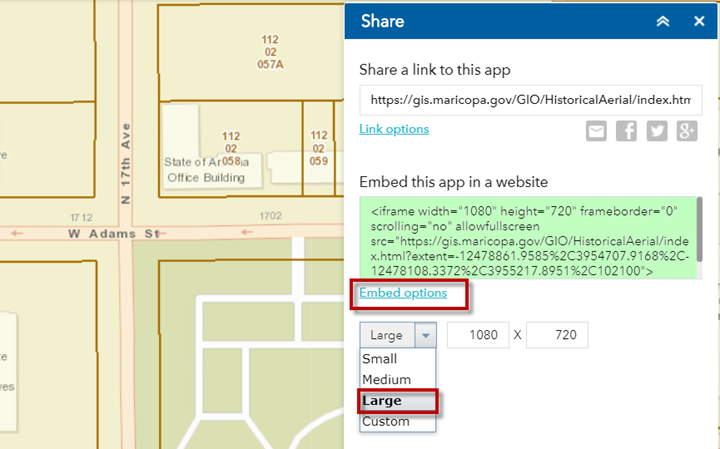The width and height of the screenshot is (720, 449).
Task: Close the Share panel
Action: point(698,21)
